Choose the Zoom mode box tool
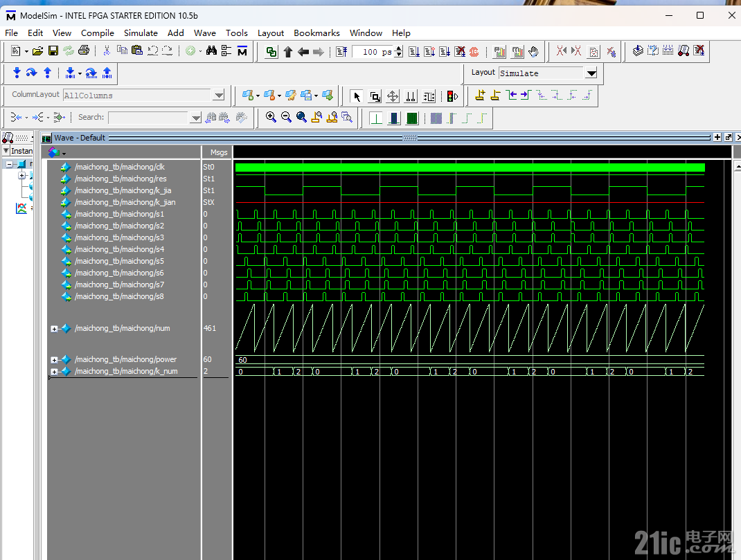Screen dimensions: 741x560 [375, 97]
